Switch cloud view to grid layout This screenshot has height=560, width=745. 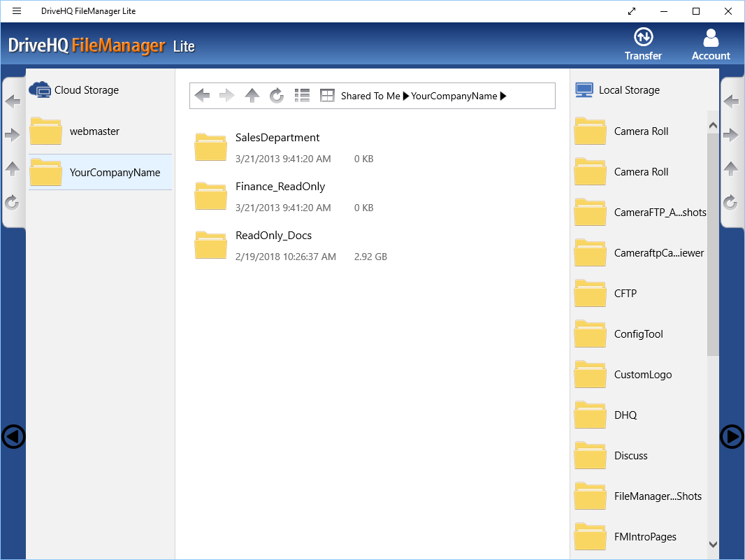[x=326, y=95]
